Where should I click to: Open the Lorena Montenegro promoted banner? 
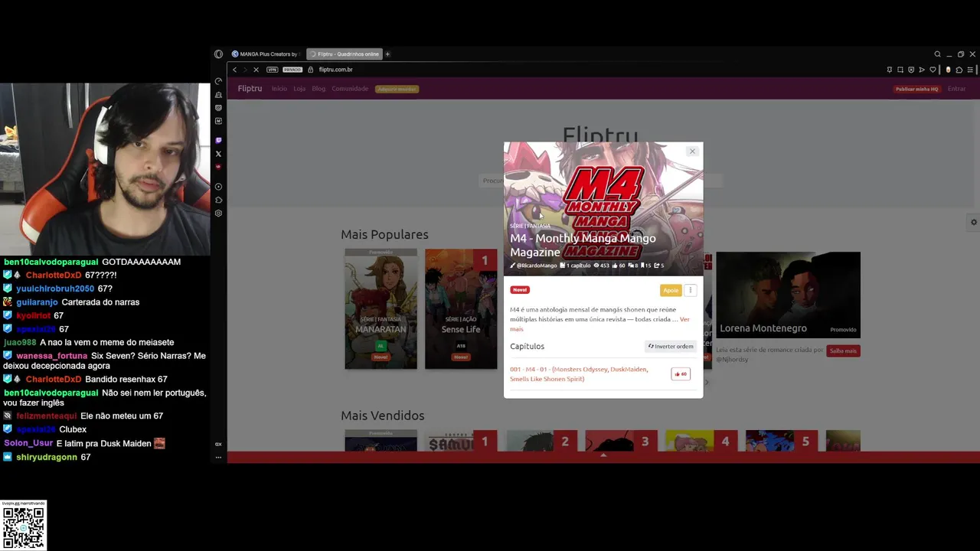click(788, 295)
